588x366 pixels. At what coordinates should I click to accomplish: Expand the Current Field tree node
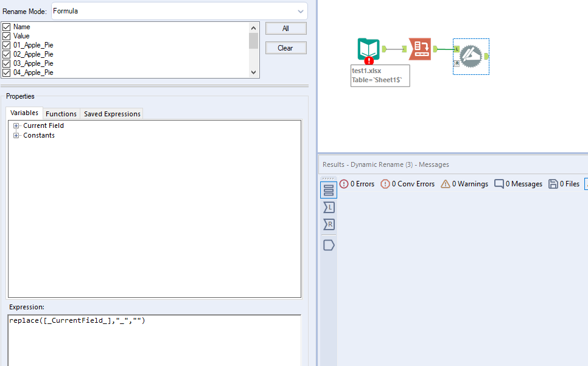[15, 125]
